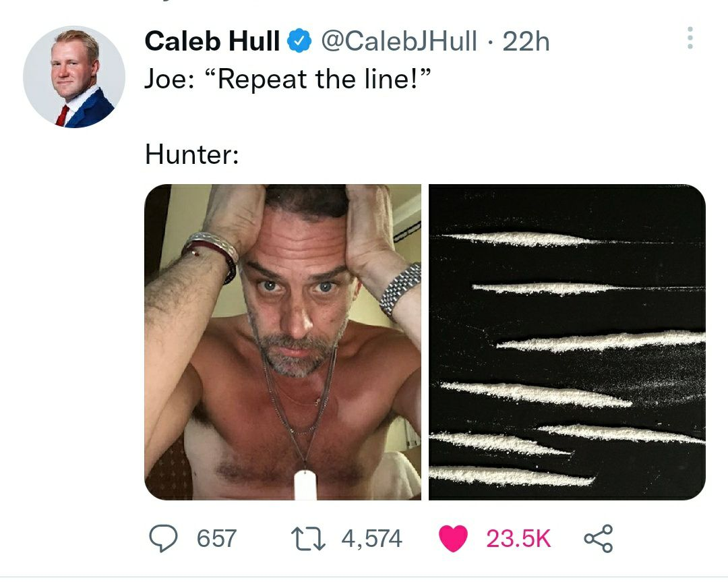728x582 pixels.
Task: Open the share icon menu
Action: pyautogui.click(x=598, y=538)
